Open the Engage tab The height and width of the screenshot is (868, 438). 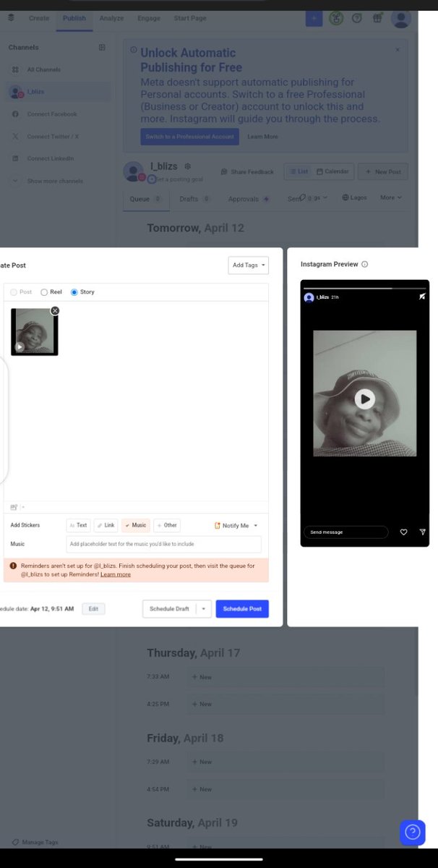click(x=149, y=18)
